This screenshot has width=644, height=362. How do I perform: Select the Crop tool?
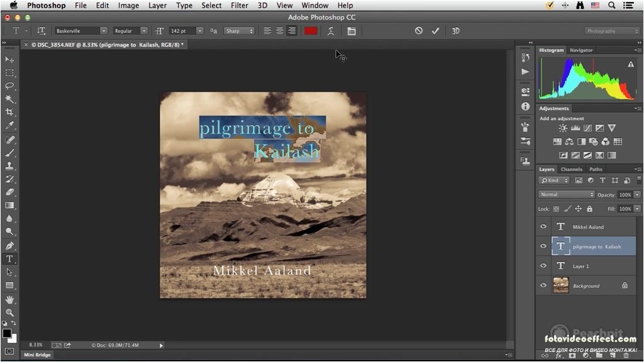9,112
